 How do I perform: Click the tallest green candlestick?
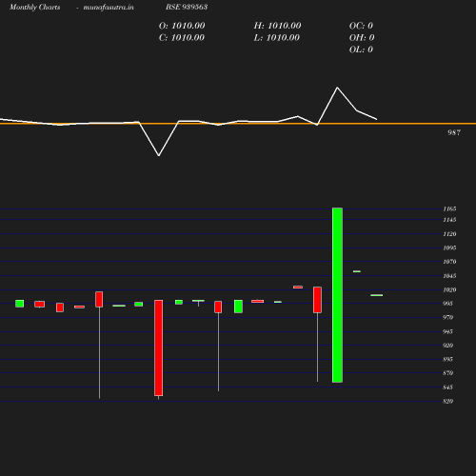(337, 295)
